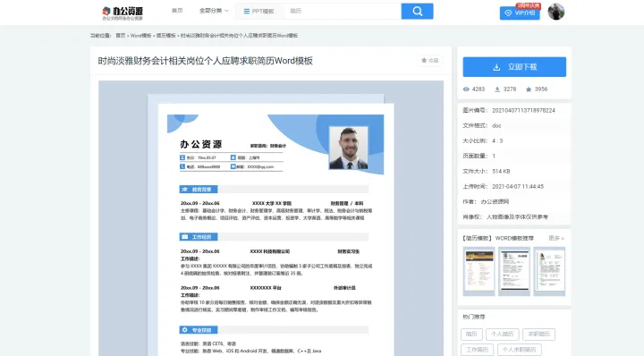Click the 教育背景 section header in preview

(x=199, y=190)
